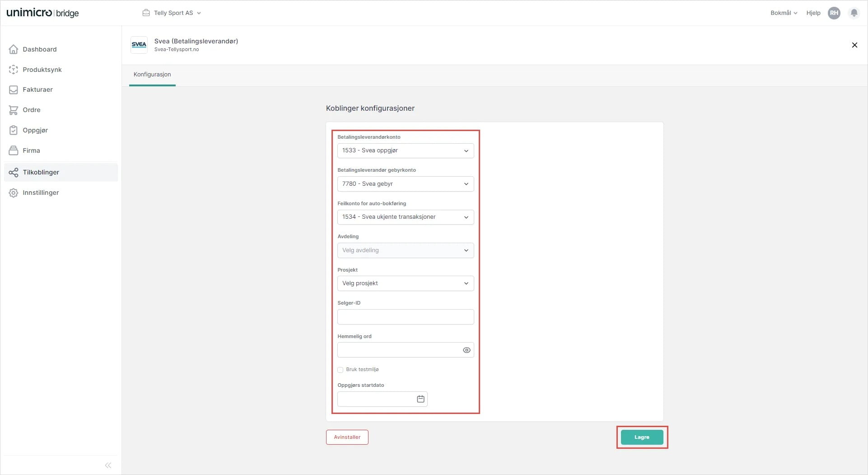
Task: Open Innstillinger gear icon
Action: [14, 193]
